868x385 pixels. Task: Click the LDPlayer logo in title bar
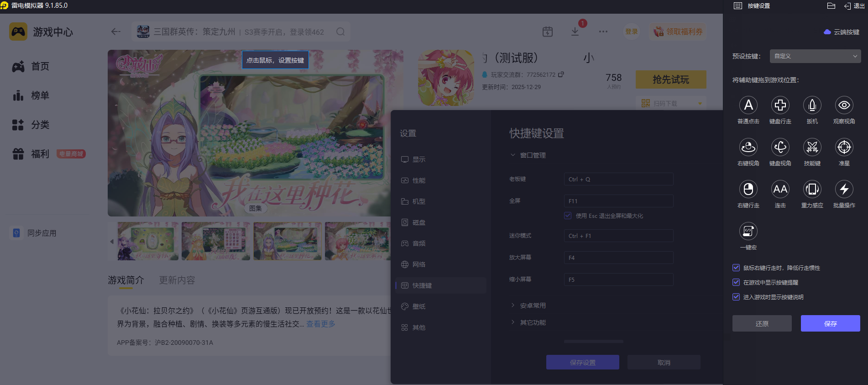[4, 5]
